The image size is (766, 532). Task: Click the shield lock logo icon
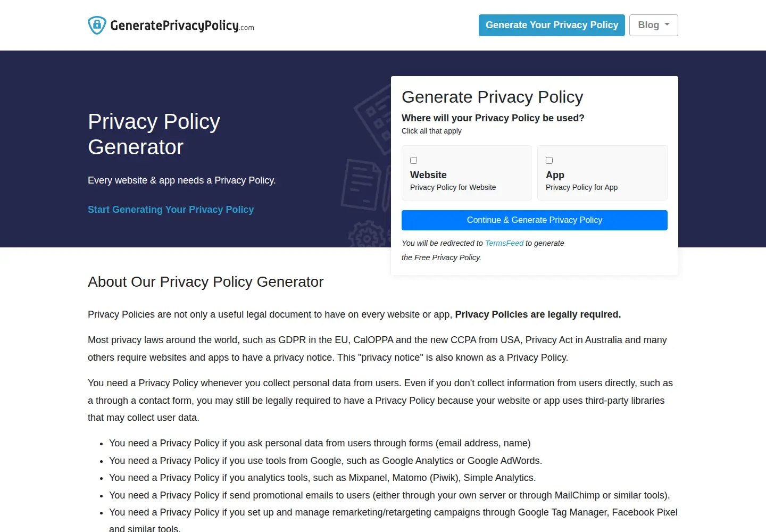point(97,25)
